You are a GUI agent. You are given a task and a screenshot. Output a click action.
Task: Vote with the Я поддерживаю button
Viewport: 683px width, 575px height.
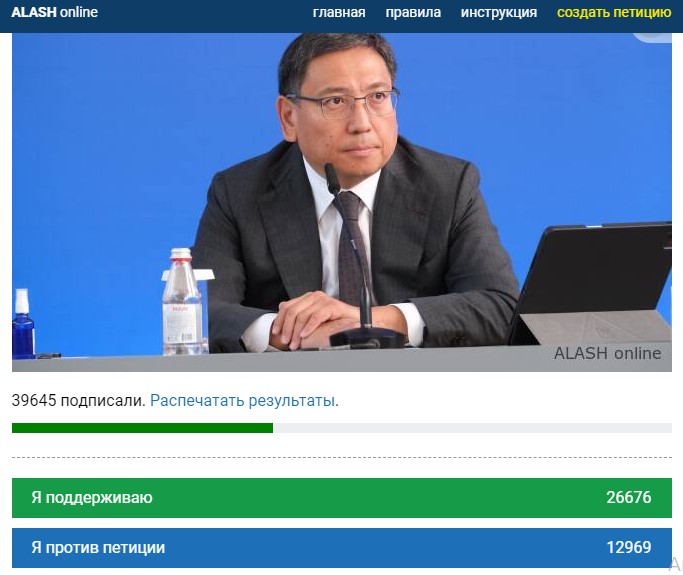pos(342,497)
